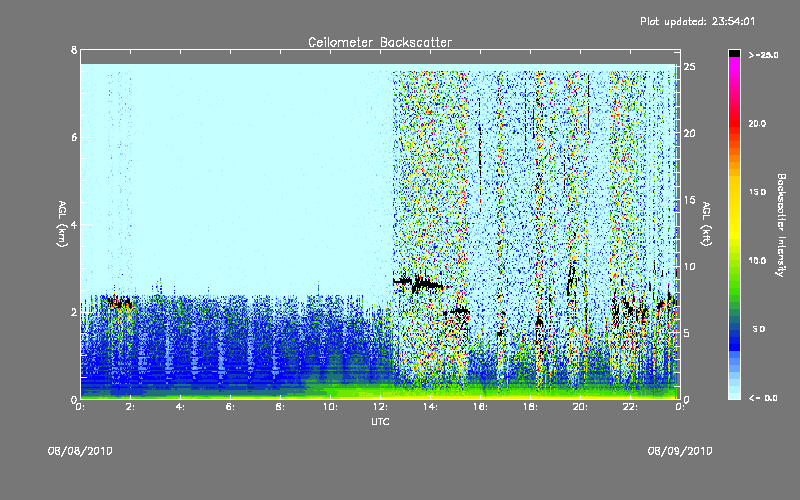The height and width of the screenshot is (500, 800).
Task: Click the black cloud-base patch near 2 UTC
Action: (120, 304)
